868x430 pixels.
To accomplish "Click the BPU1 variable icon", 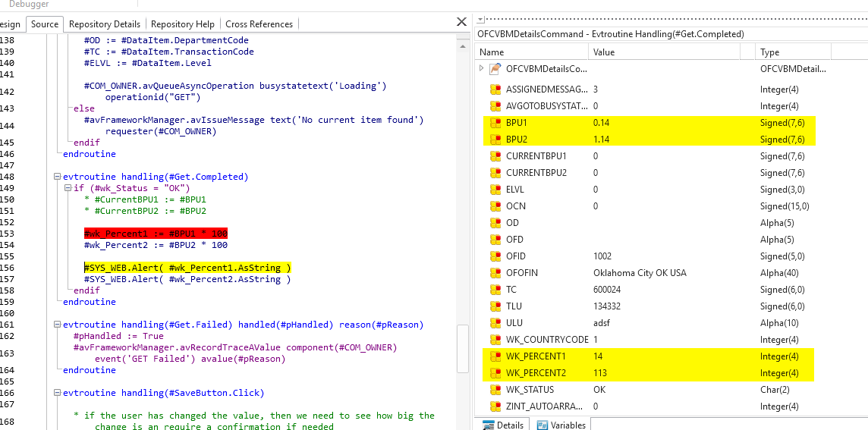I will [495, 123].
